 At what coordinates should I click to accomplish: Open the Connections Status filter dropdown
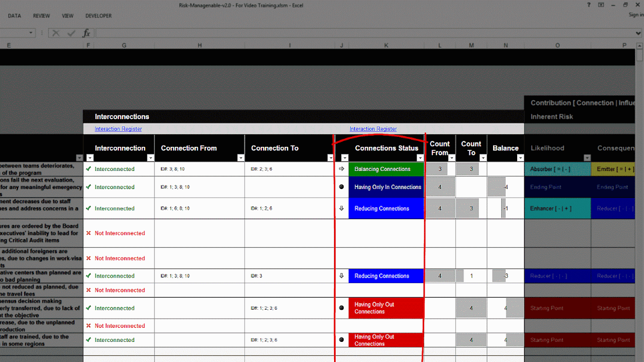(420, 158)
